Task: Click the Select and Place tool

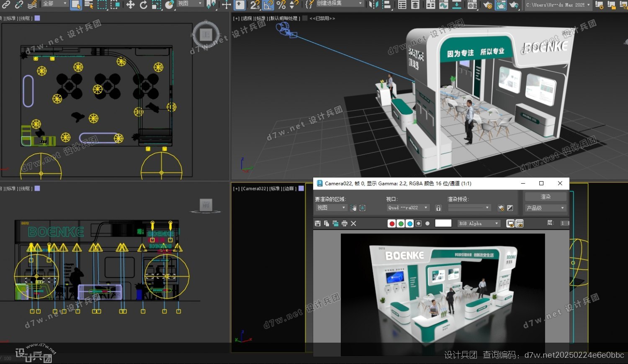Action: [x=169, y=5]
